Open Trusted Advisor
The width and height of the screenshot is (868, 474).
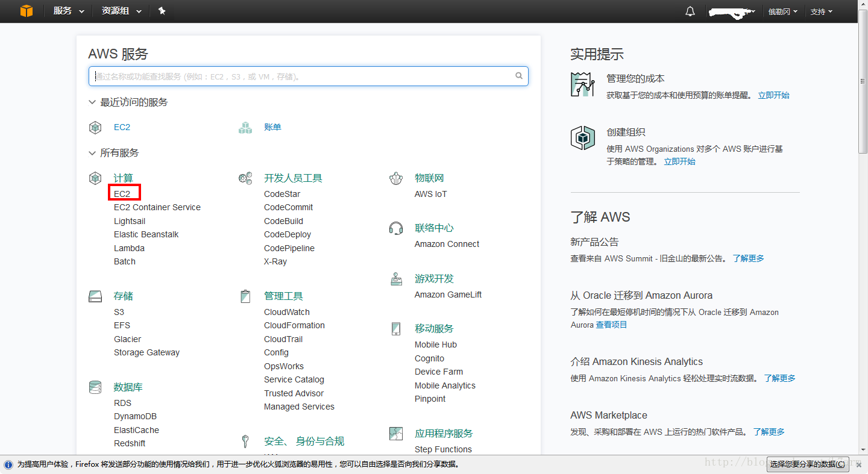[294, 393]
